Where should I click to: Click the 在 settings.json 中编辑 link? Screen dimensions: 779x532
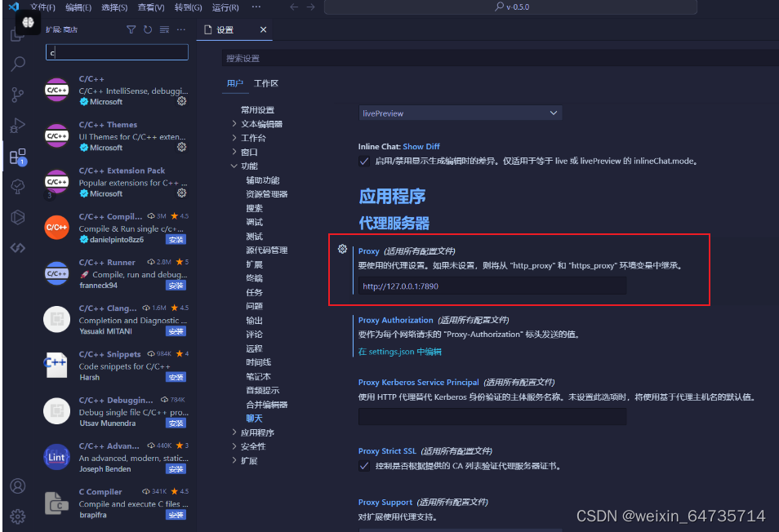[398, 350]
